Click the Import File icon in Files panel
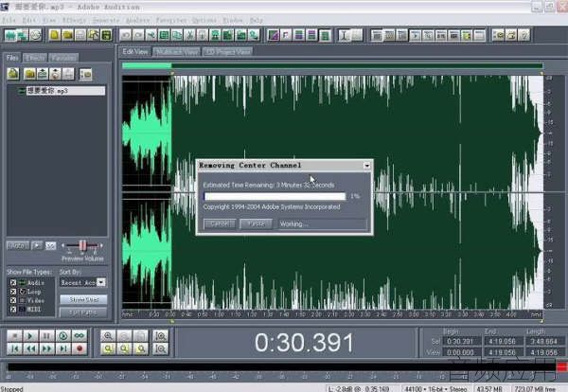 [13, 74]
